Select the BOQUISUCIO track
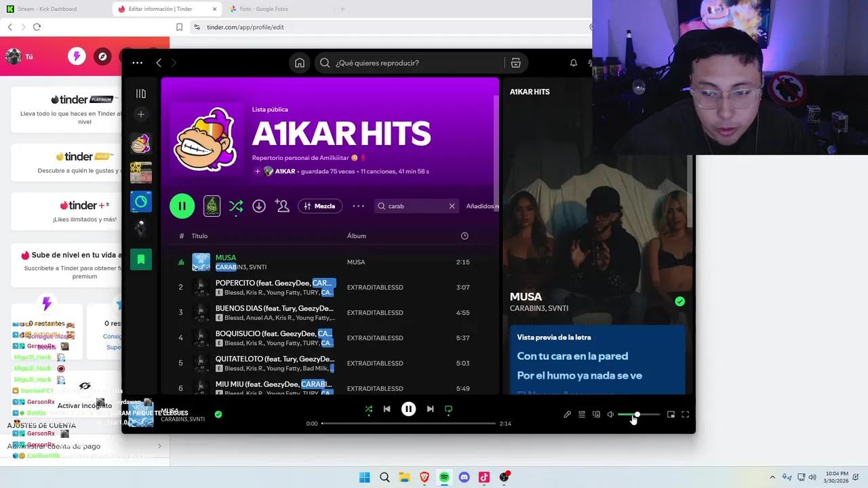868x488 pixels. click(329, 338)
